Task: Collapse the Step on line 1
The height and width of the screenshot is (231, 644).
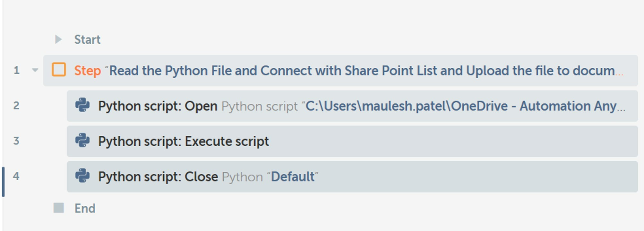Action: pos(35,70)
